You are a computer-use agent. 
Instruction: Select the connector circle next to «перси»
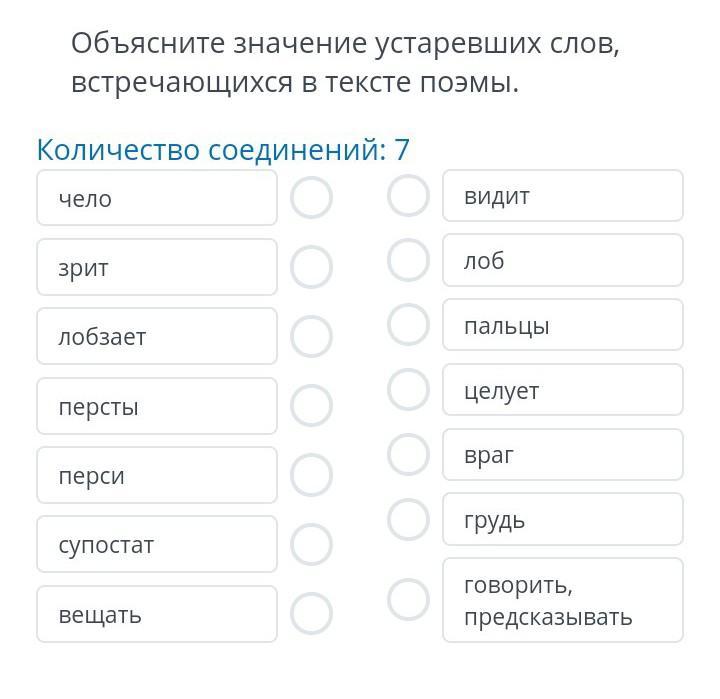pos(311,475)
